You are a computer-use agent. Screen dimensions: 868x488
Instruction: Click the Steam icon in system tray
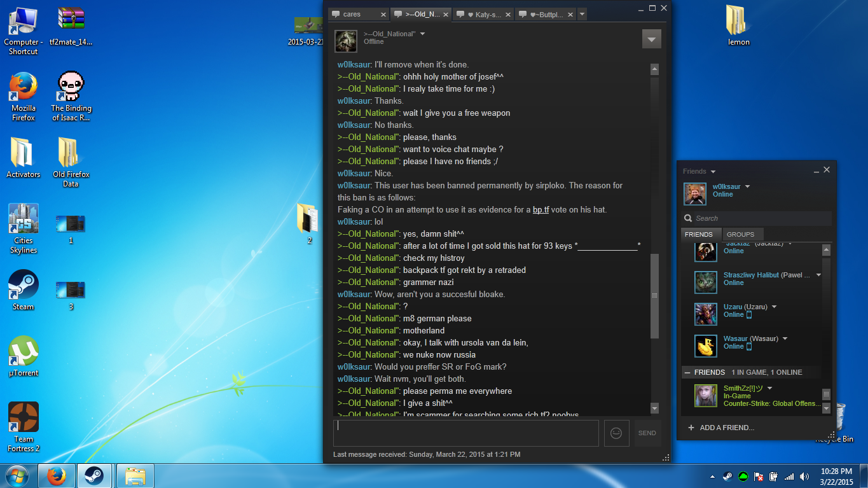click(727, 476)
